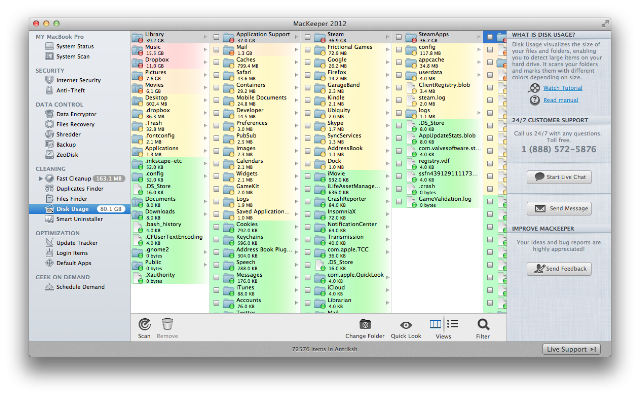Activate Quick Look eye icon
The image size is (640, 397).
(406, 325)
